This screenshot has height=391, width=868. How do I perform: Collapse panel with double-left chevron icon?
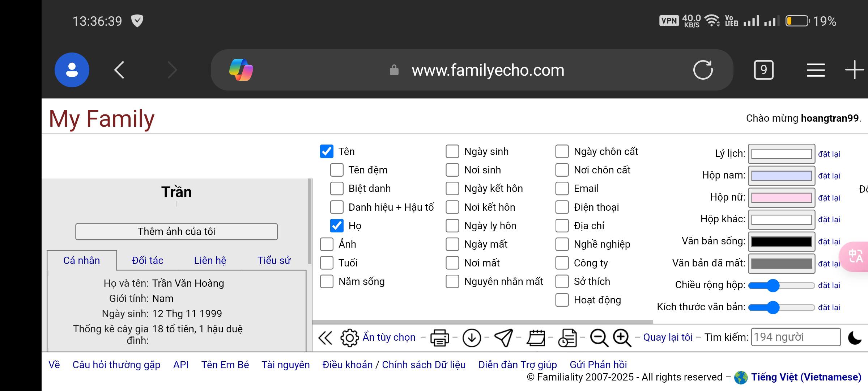click(325, 337)
